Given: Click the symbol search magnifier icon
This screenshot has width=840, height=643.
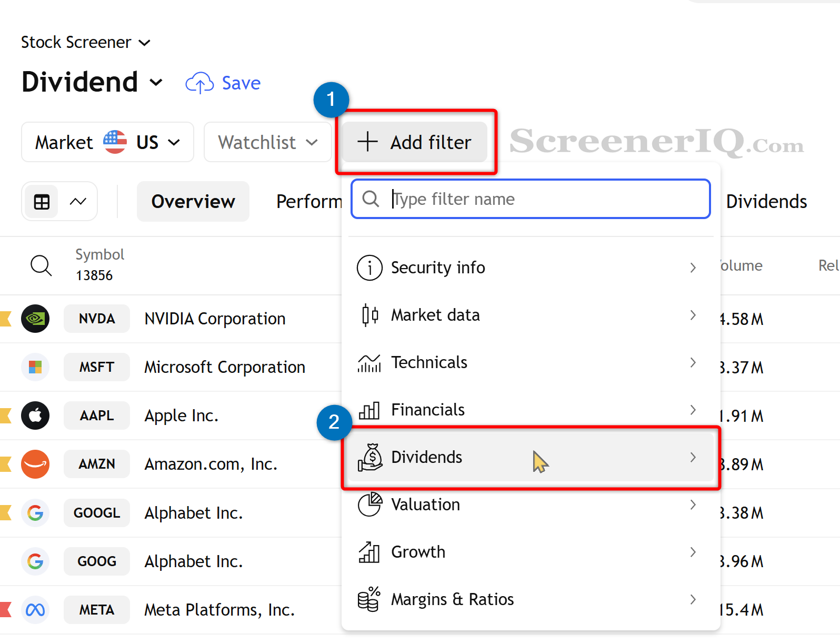Looking at the screenshot, I should click(x=41, y=265).
